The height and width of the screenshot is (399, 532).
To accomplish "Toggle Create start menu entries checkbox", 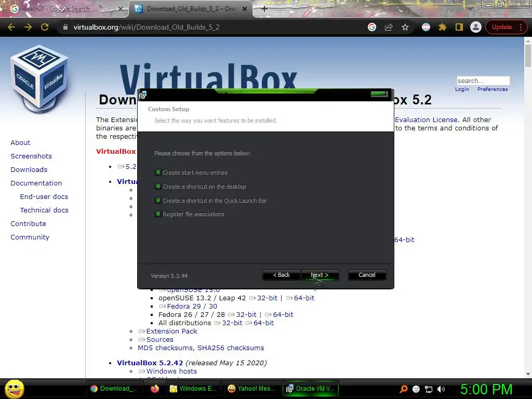I will [x=158, y=172].
